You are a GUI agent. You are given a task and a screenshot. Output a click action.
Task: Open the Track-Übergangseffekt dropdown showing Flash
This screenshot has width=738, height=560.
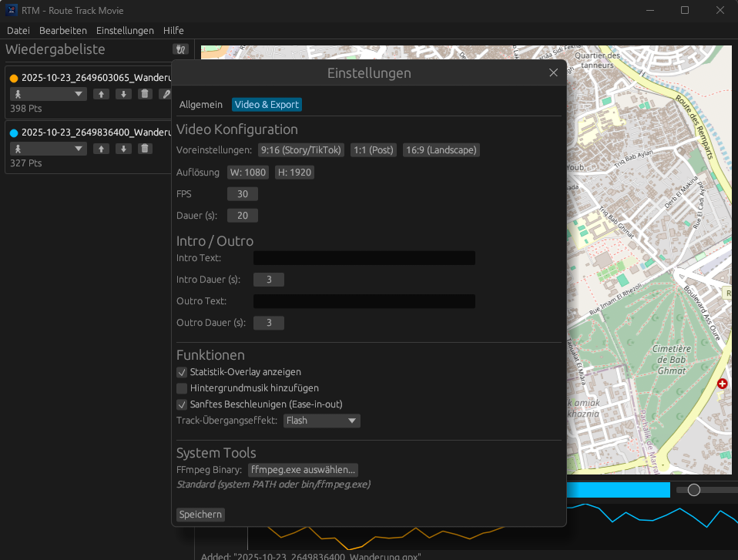321,421
